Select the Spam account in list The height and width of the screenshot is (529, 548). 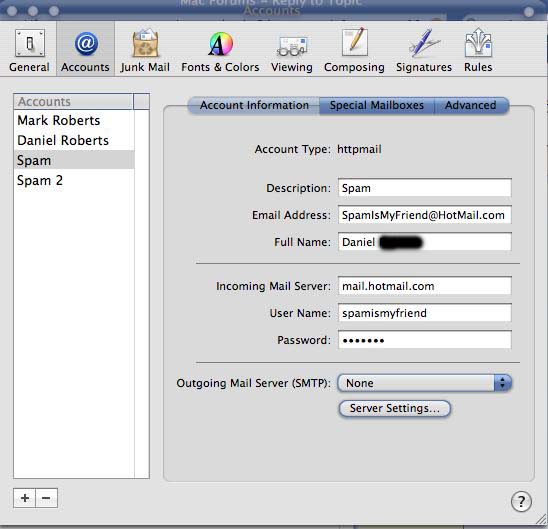pos(74,160)
